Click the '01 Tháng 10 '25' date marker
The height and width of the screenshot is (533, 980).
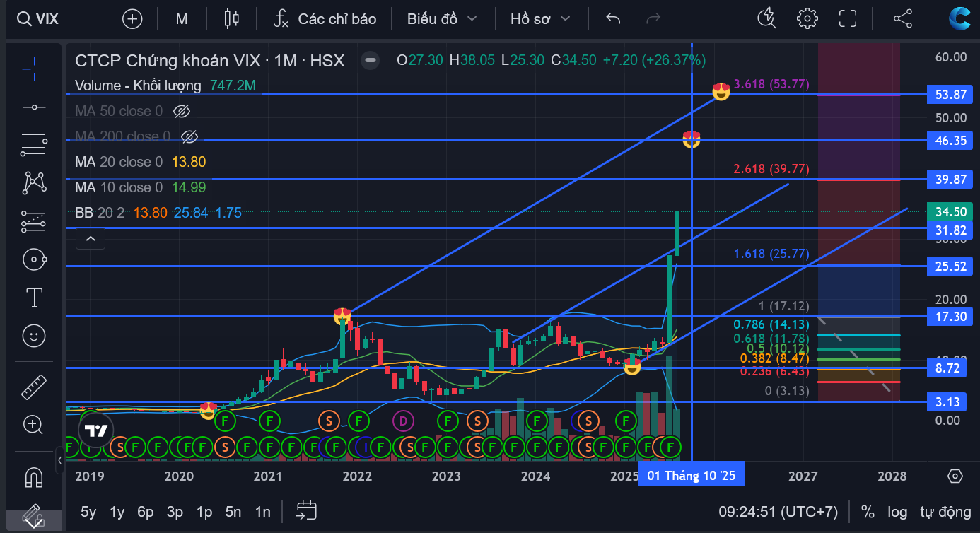coord(692,476)
